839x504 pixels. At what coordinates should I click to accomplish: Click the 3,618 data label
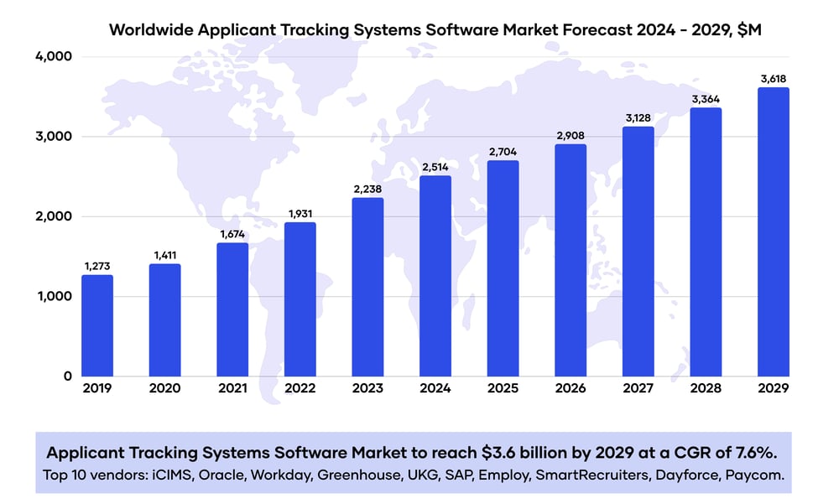[773, 79]
